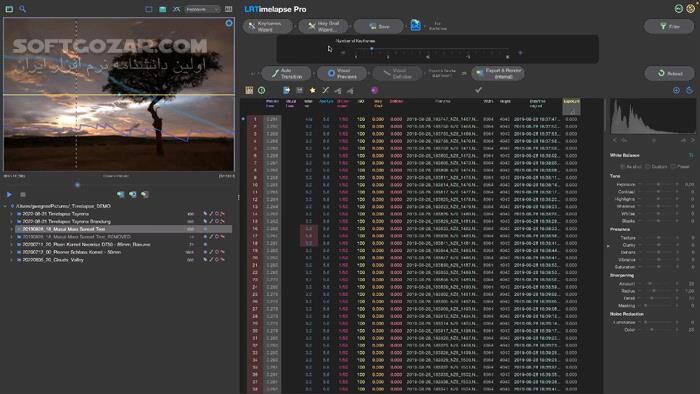Click the yellow star rating icon
This screenshot has height=394, width=700.
312,91
